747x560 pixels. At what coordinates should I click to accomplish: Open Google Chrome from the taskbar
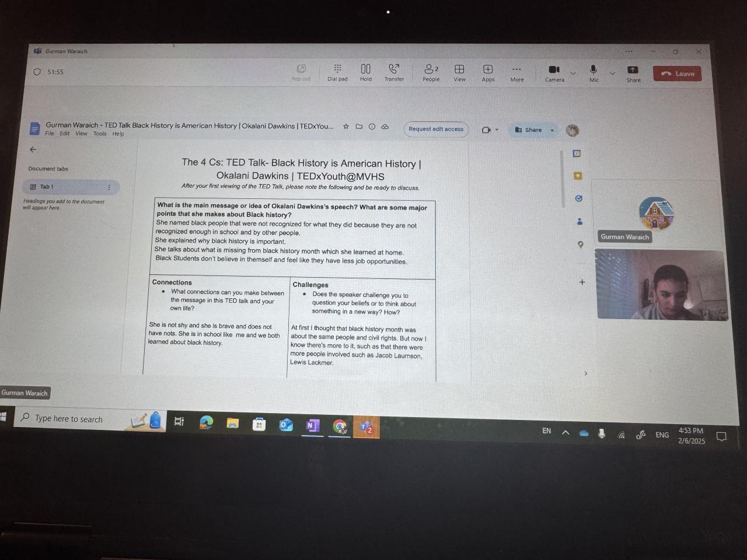pyautogui.click(x=340, y=427)
